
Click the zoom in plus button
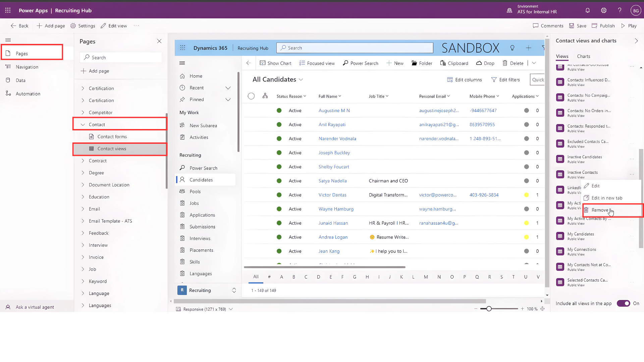pyautogui.click(x=522, y=309)
